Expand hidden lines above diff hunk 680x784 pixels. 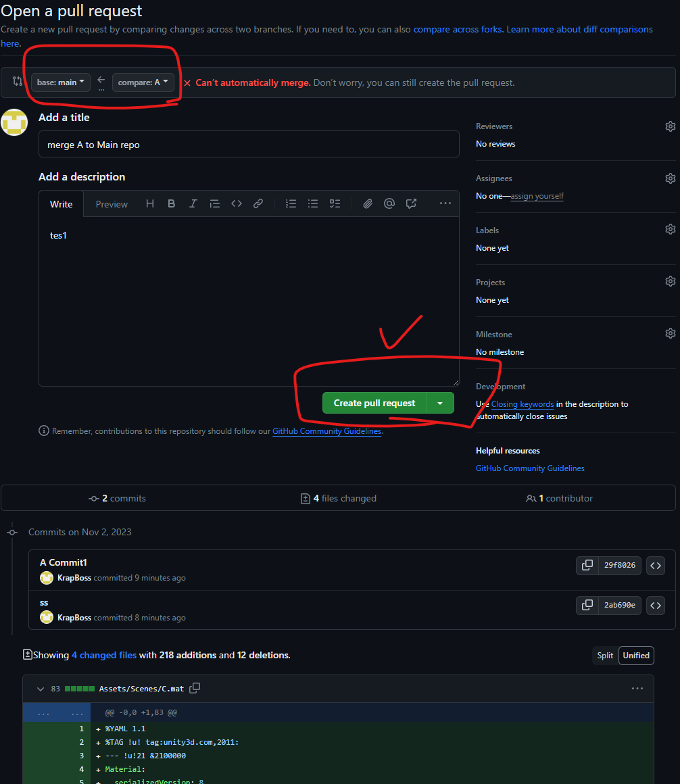(57, 713)
